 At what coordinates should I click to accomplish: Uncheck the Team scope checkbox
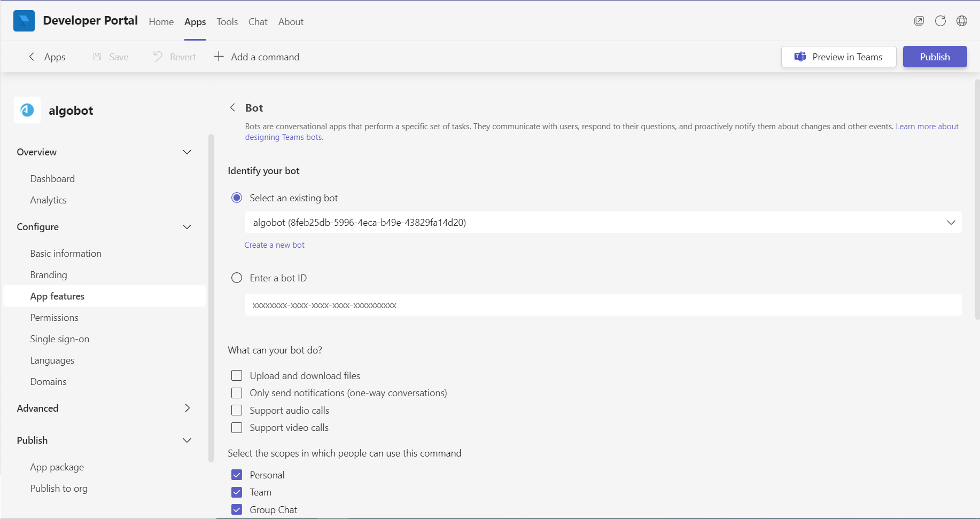(237, 492)
